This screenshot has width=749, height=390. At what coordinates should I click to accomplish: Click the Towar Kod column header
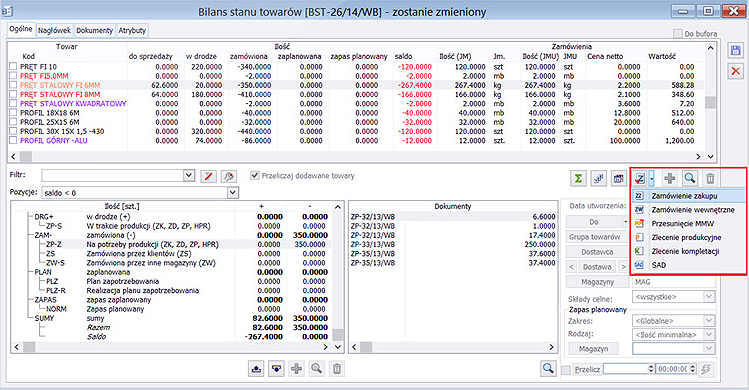point(28,56)
